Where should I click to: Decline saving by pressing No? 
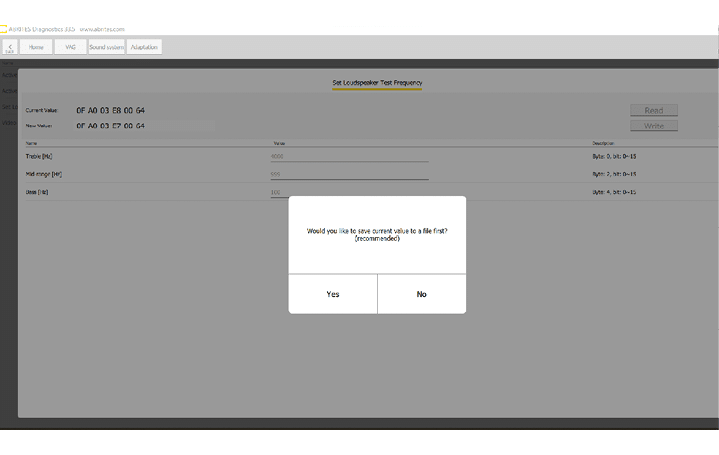pos(421,294)
